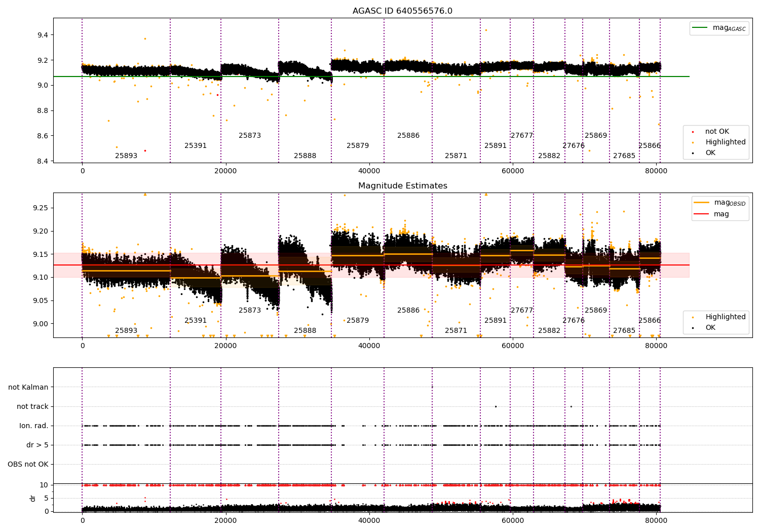
Task: Click OBSID label 25869 in top plot
Action: coord(596,136)
